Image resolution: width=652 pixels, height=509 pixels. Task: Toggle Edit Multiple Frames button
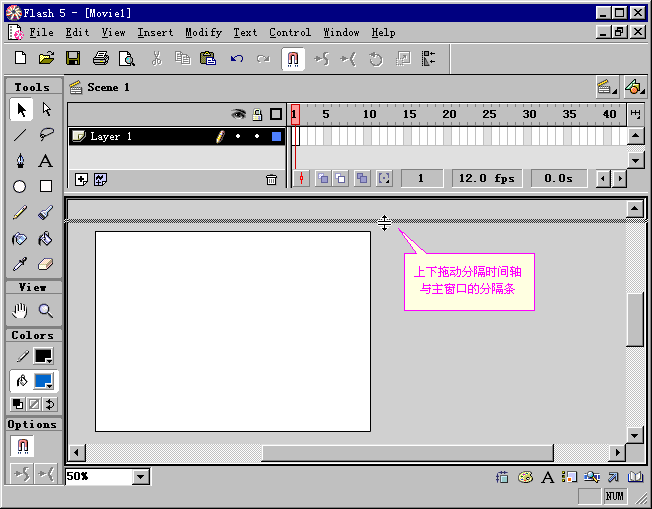[x=362, y=179]
